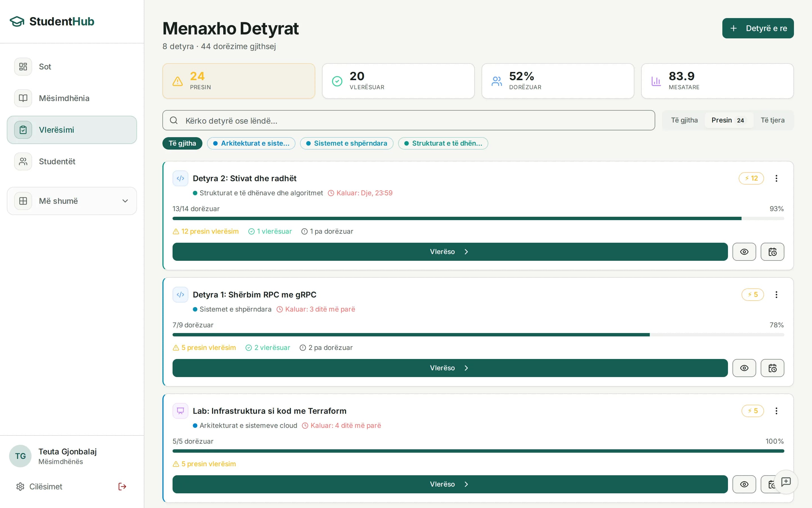
Task: Switch to the Të gjitha status tab
Action: pos(684,120)
